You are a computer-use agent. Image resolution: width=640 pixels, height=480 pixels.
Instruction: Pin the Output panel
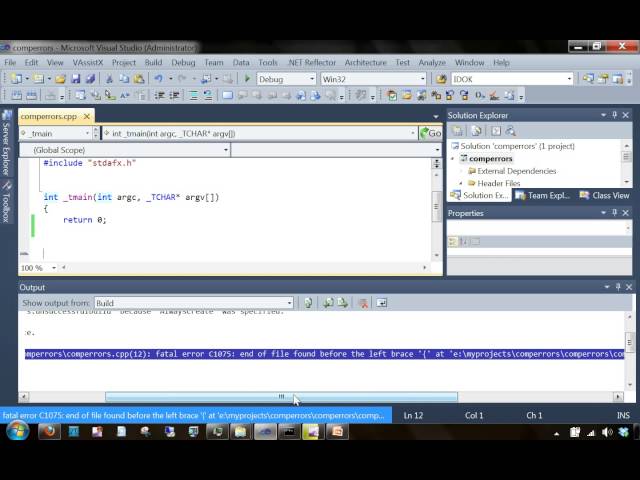(618, 287)
